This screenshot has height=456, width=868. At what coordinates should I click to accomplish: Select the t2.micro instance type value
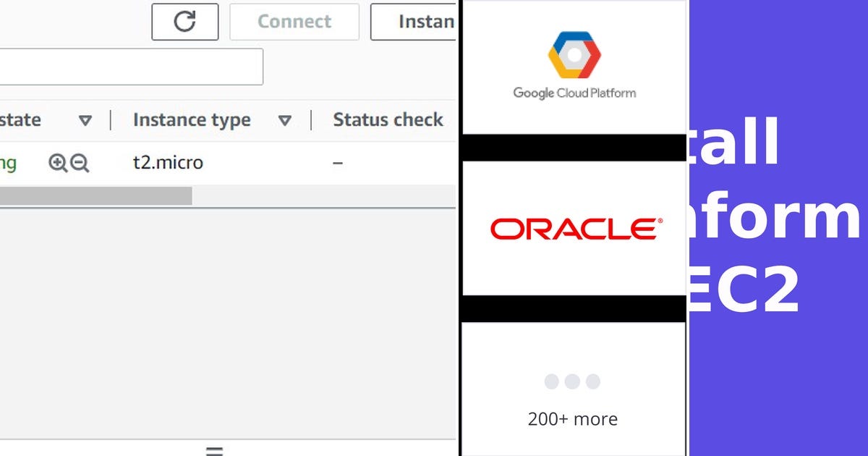tap(167, 162)
